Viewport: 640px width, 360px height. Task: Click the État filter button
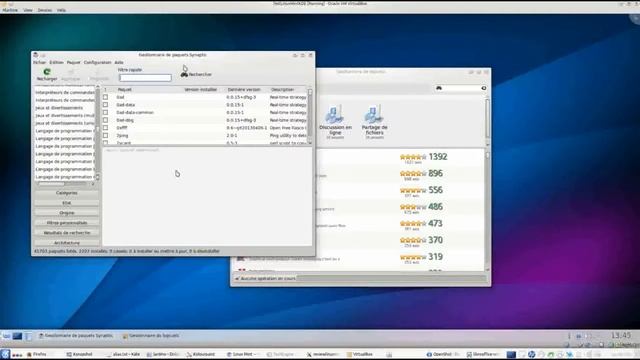point(67,203)
